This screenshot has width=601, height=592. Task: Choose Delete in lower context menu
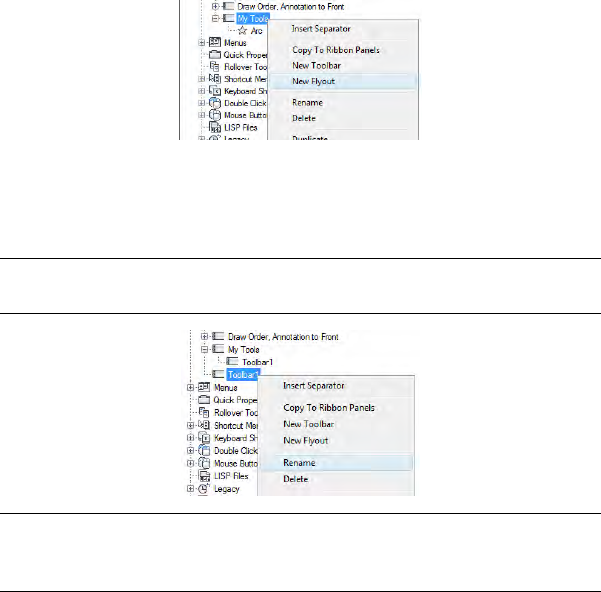click(x=336, y=479)
